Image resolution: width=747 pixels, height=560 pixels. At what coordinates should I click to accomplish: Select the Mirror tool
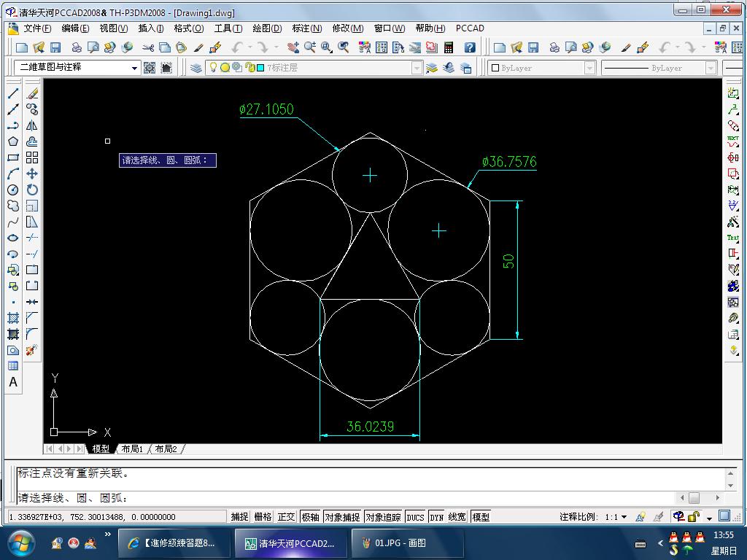tap(32, 125)
